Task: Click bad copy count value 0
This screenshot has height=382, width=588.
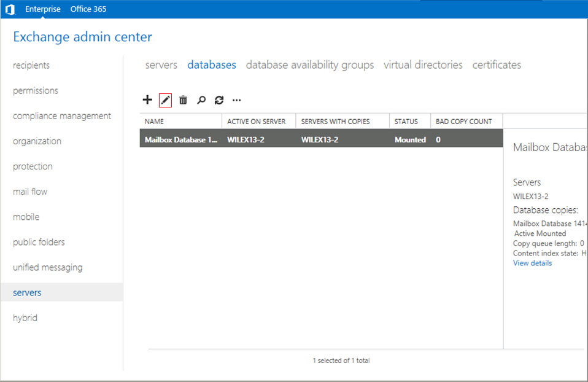Action: (x=438, y=139)
